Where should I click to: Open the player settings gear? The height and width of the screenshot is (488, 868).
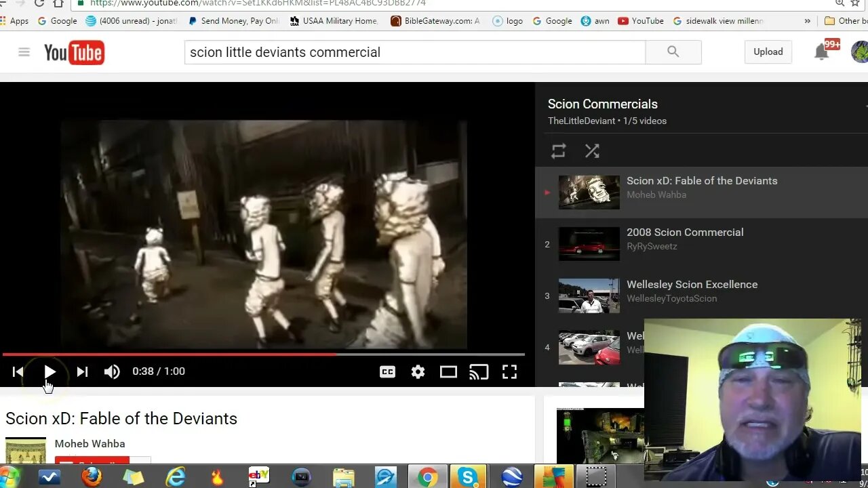pos(418,371)
